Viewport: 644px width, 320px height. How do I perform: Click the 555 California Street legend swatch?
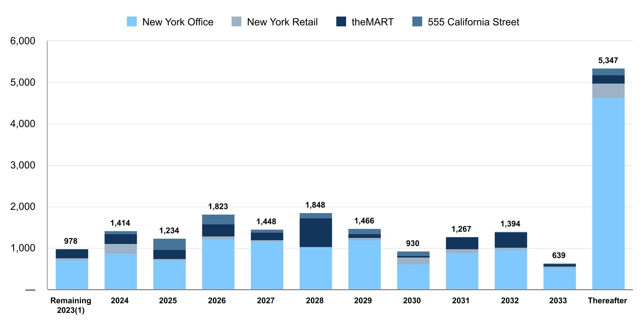pyautogui.click(x=417, y=21)
